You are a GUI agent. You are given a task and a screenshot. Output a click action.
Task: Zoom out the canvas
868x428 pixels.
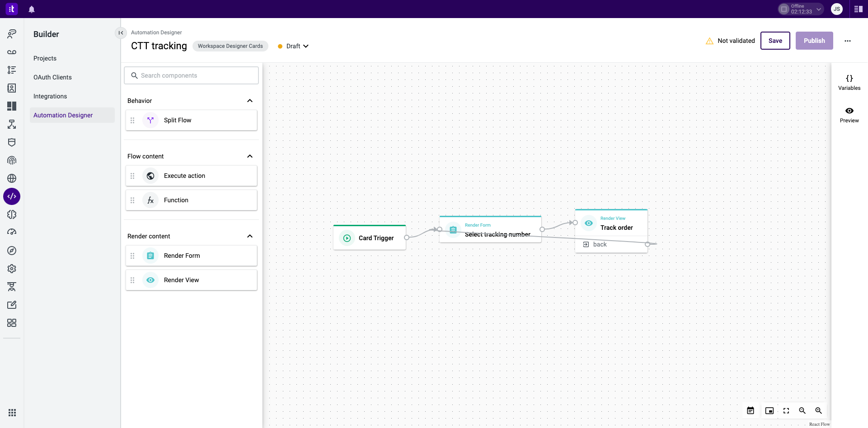802,410
